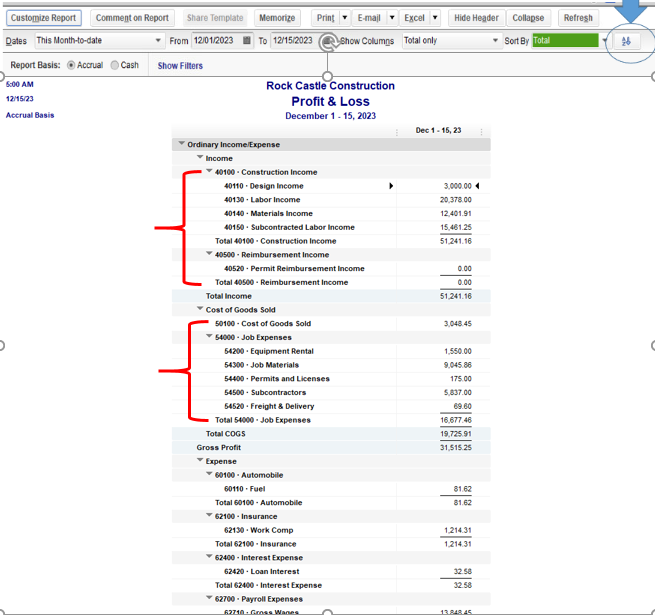The image size is (655, 615).
Task: Select the 54200 Equipment Rental row
Action: [x=331, y=351]
